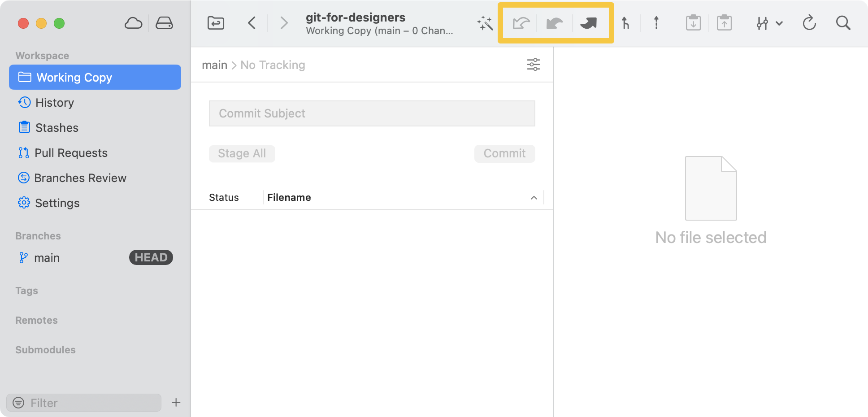The image size is (868, 417).
Task: Open the History view
Action: pyautogui.click(x=54, y=103)
